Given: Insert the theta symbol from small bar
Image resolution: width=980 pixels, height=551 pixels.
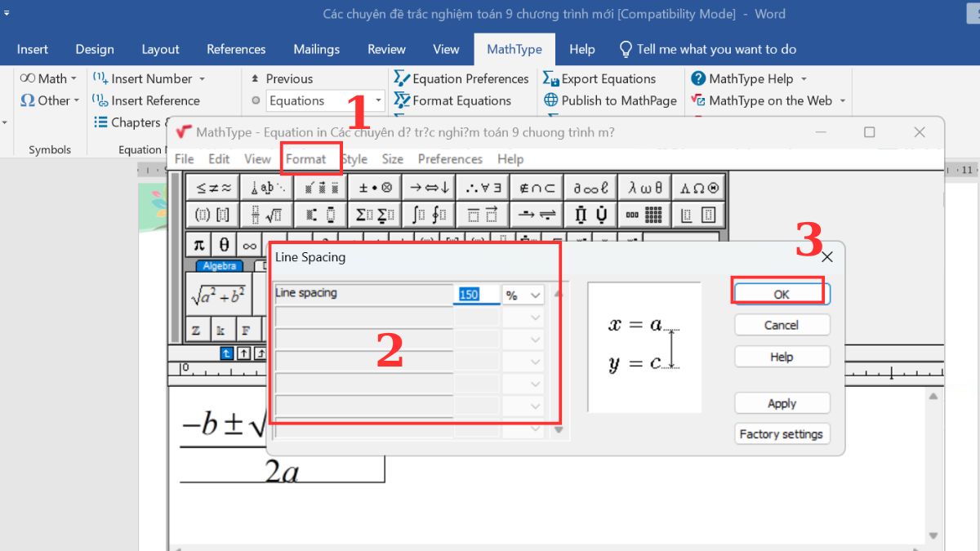Looking at the screenshot, I should (x=224, y=244).
